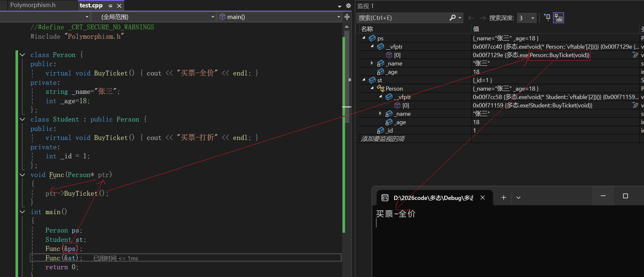The width and height of the screenshot is (644, 277).
Task: Go to source for Person::BuyTicket entry
Action: (x=635, y=55)
